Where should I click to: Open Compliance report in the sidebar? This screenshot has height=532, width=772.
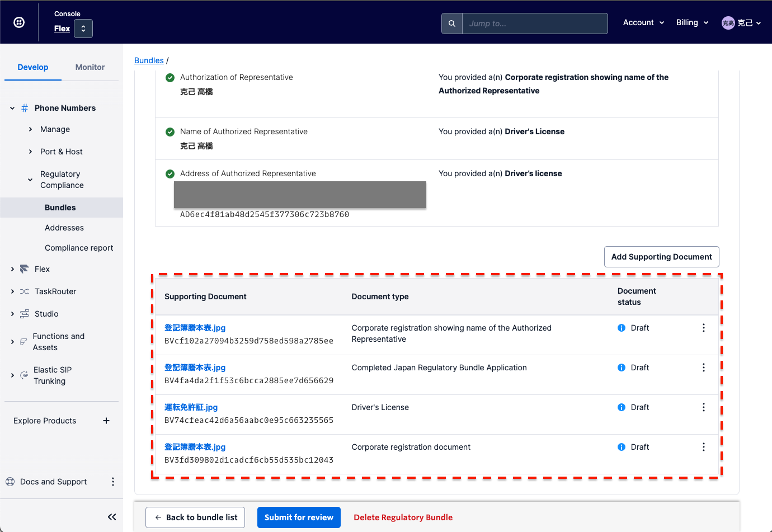79,248
